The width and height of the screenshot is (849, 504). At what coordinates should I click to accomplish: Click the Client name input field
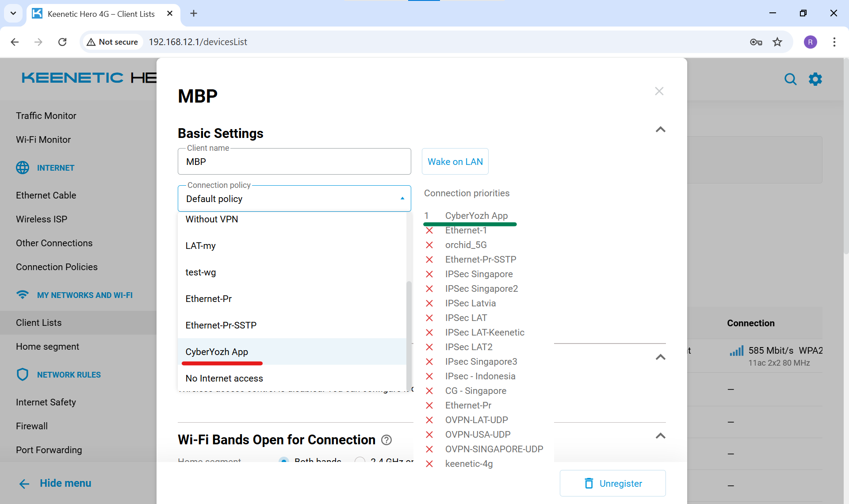coord(294,162)
